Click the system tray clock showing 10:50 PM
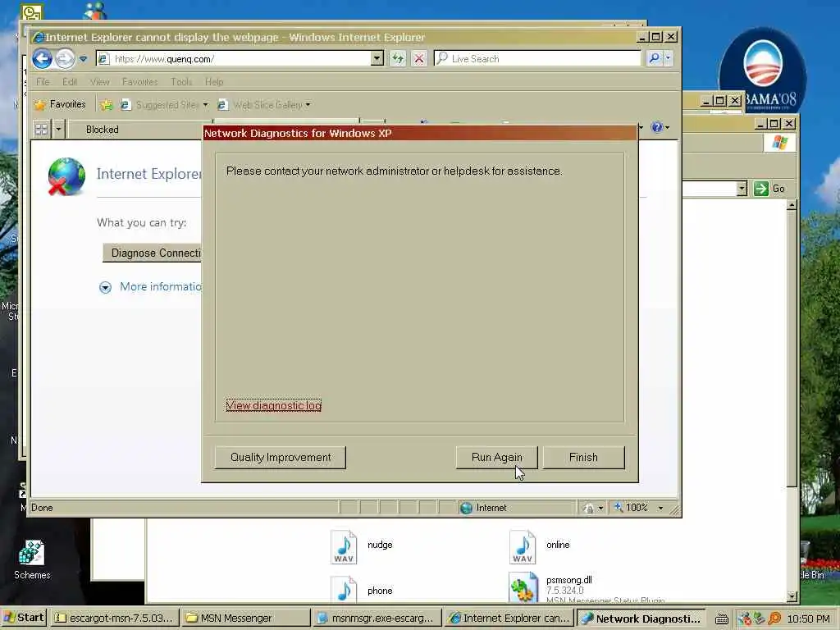This screenshot has height=630, width=840. (x=809, y=619)
